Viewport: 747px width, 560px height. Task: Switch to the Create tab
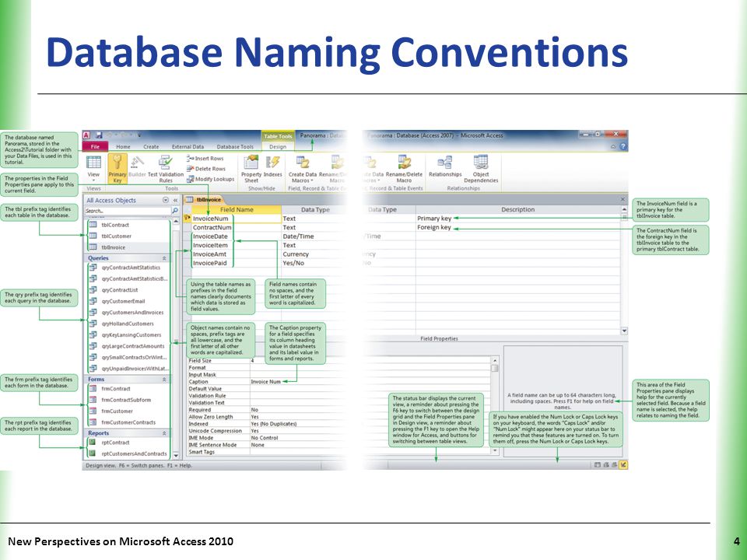151,147
